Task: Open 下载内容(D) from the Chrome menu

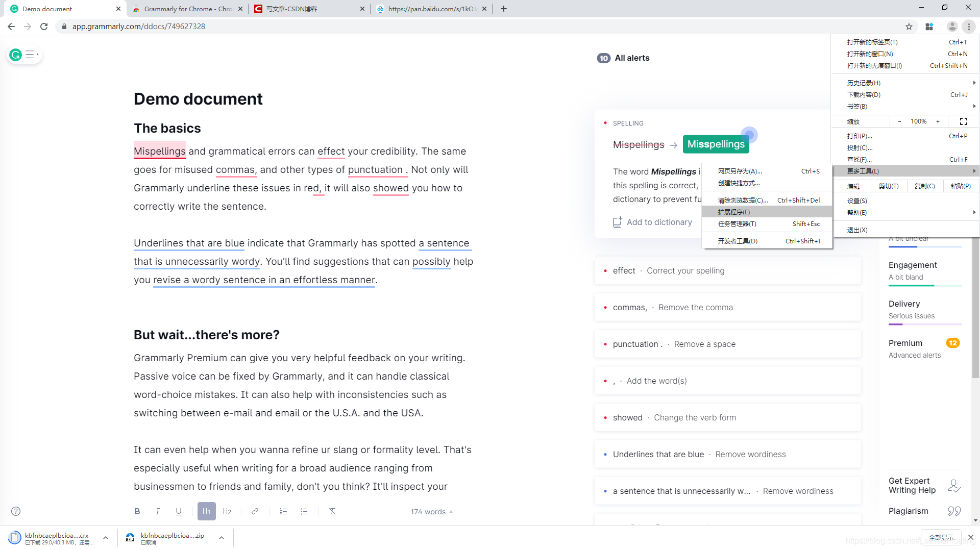Action: coord(905,94)
